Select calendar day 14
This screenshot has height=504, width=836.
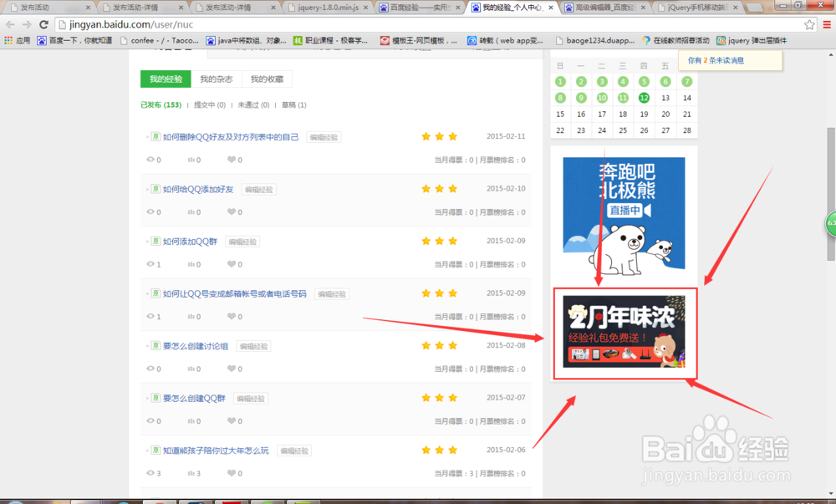(x=686, y=98)
